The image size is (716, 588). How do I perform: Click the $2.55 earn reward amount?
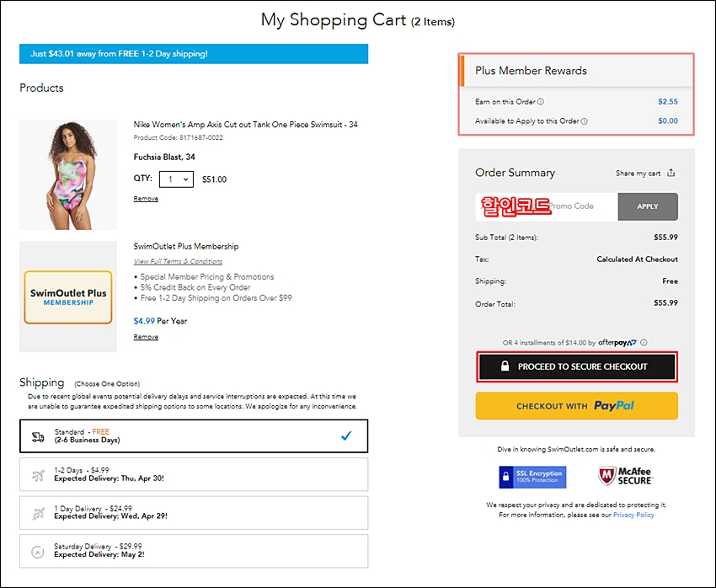point(668,102)
